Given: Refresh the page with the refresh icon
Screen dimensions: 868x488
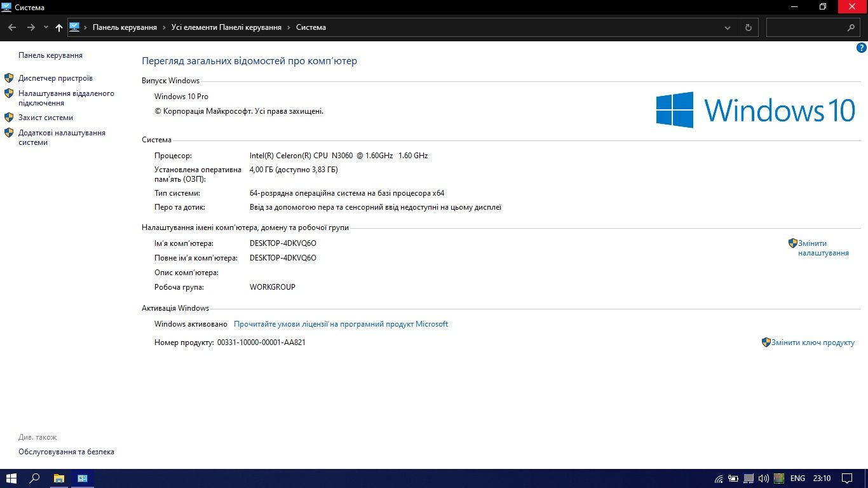Looking at the screenshot, I should click(748, 27).
